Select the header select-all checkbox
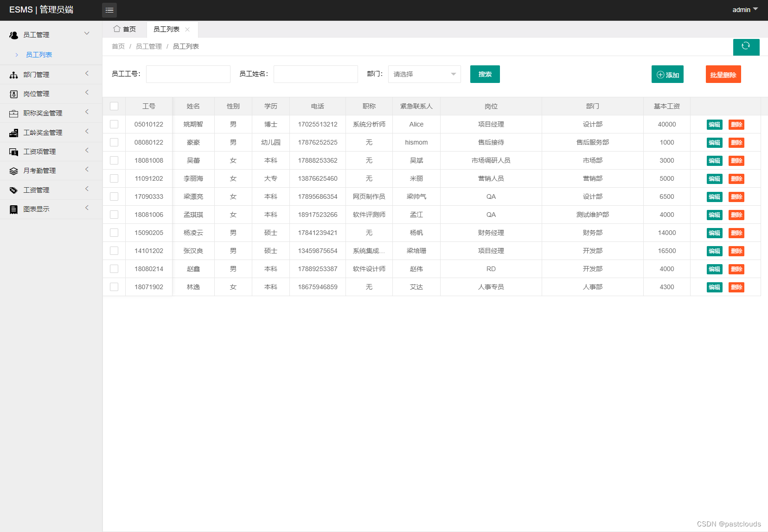The width and height of the screenshot is (768, 532). [x=114, y=106]
